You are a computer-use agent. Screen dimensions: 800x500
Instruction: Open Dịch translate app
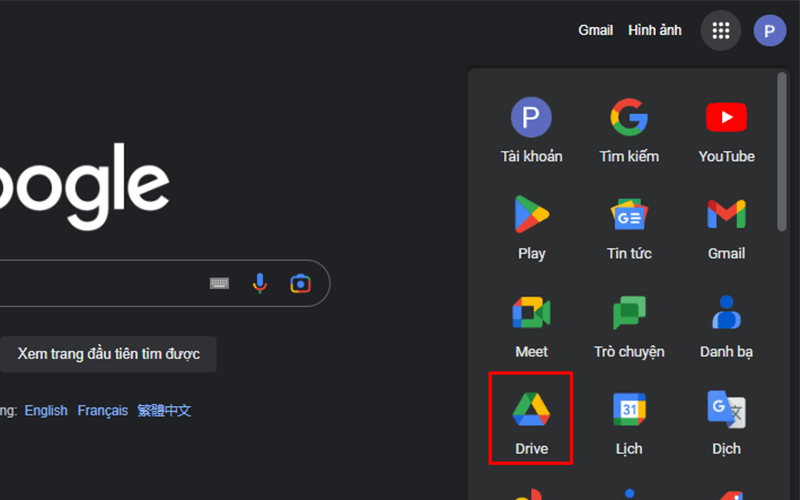coord(727,423)
